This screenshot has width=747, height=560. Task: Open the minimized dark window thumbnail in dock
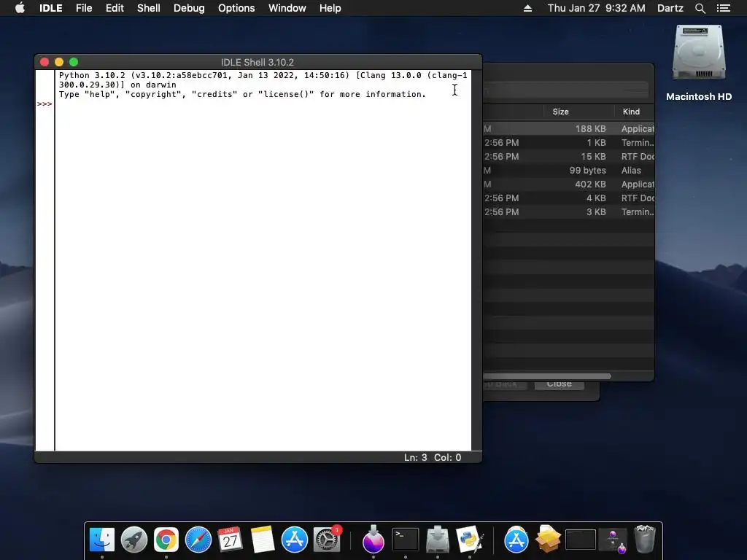580,540
